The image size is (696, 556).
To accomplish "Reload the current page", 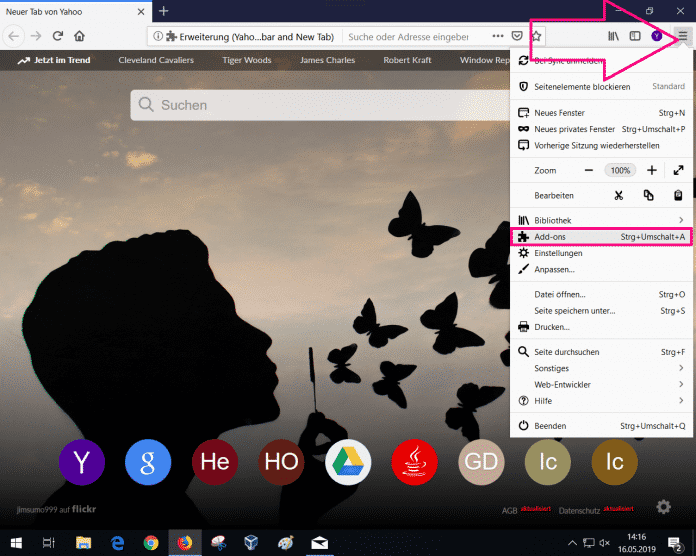I will (58, 36).
